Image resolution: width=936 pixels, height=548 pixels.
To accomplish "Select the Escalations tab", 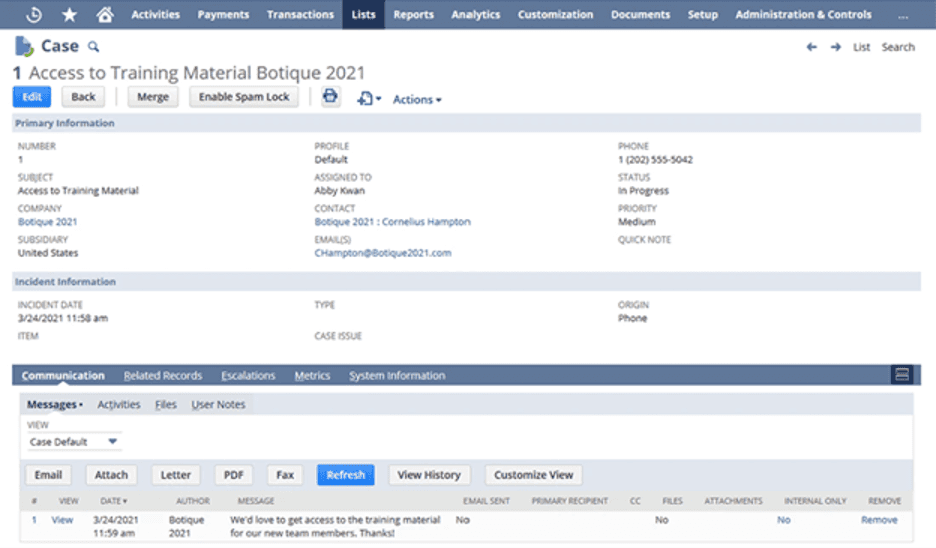I will (x=248, y=376).
